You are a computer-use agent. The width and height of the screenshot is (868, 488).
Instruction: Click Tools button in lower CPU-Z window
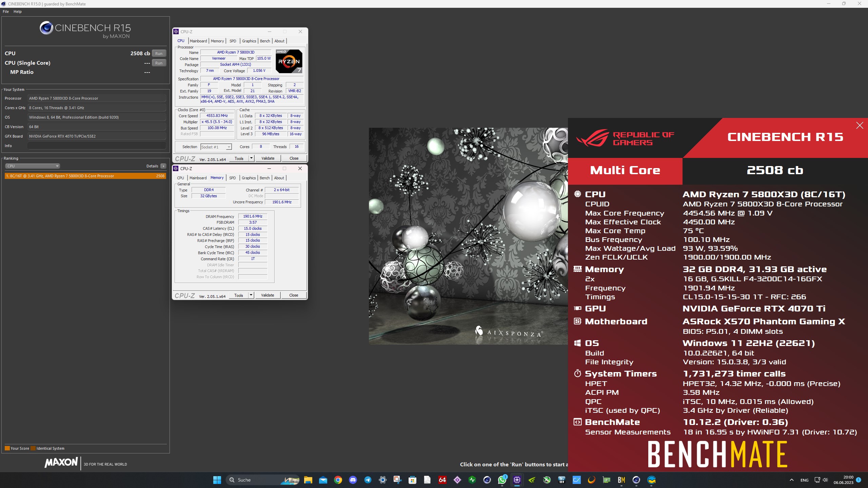(239, 295)
